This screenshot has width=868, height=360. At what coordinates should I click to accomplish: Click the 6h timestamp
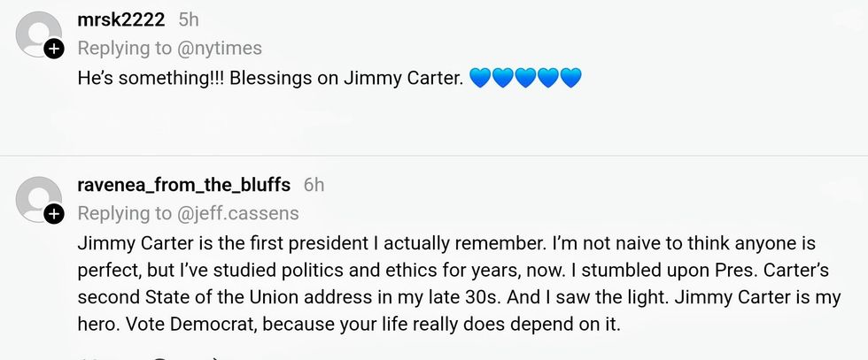tap(314, 185)
